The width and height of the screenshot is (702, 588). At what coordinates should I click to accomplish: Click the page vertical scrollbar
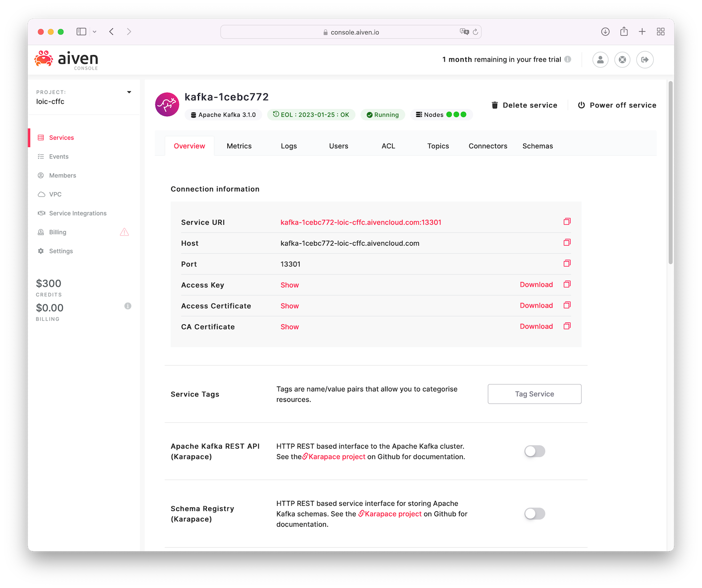coord(671,173)
